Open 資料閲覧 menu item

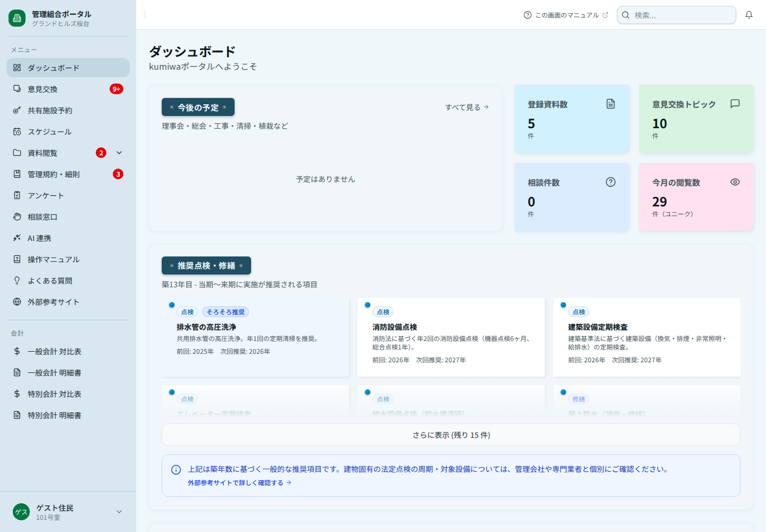tap(68, 153)
